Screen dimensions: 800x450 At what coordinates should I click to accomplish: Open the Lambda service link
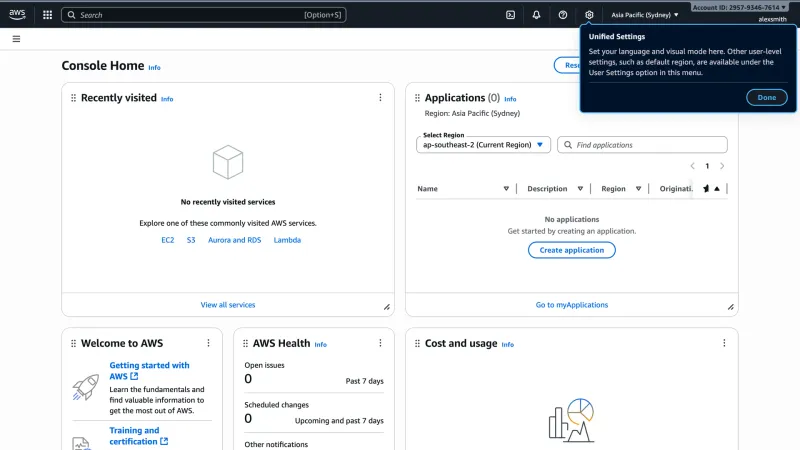pos(287,240)
